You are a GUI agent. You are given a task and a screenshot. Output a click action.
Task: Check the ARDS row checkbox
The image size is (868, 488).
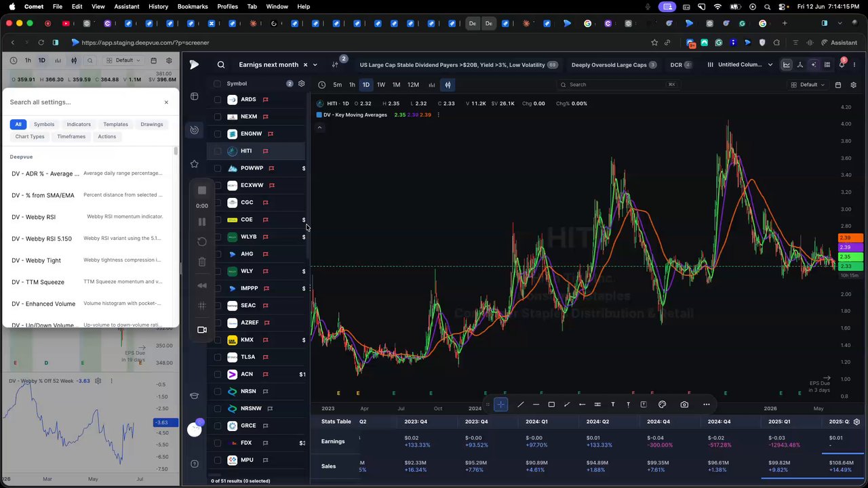pyautogui.click(x=218, y=100)
